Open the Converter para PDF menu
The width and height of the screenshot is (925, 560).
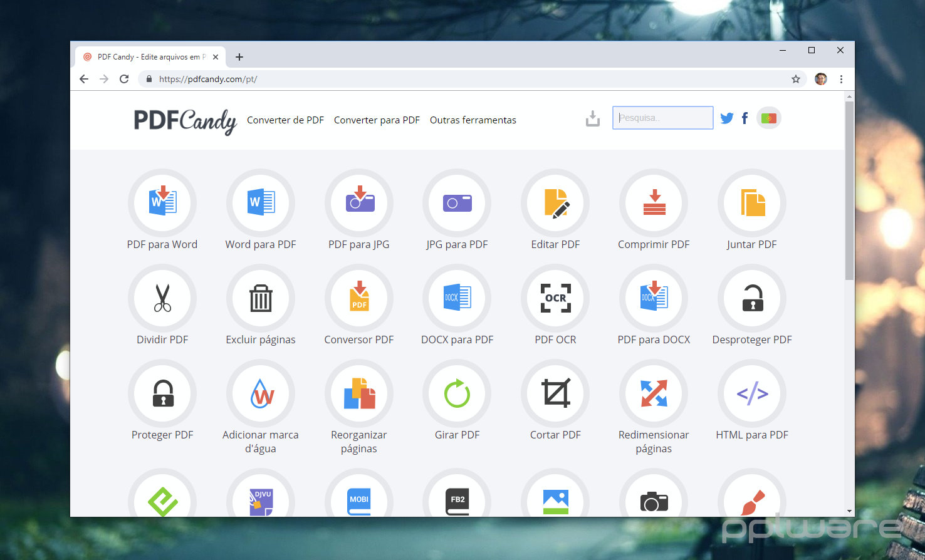pyautogui.click(x=377, y=120)
